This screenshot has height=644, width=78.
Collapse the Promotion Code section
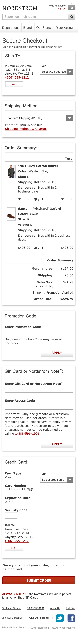pyautogui.click(x=71, y=316)
